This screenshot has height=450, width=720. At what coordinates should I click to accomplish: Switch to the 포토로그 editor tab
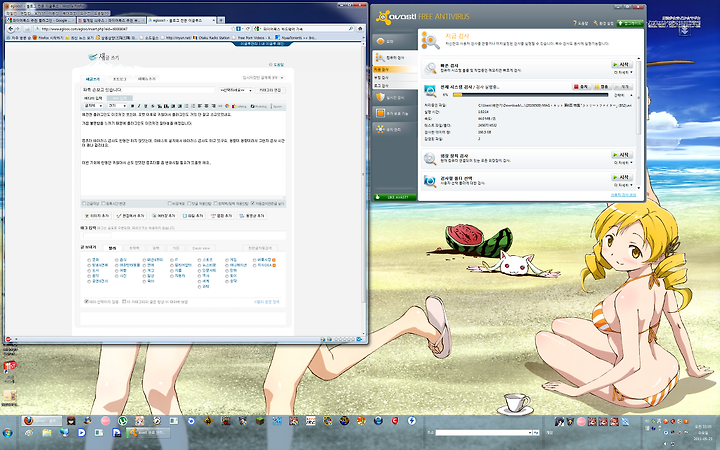click(119, 79)
